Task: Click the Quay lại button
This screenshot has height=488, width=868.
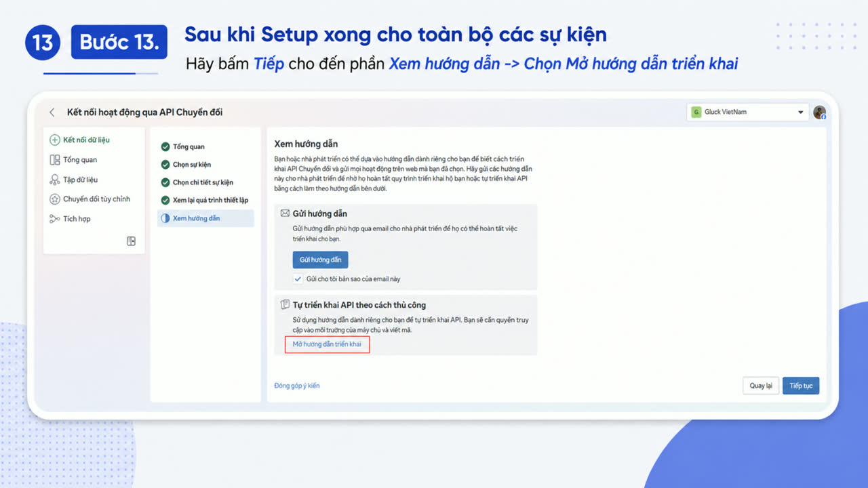Action: point(761,386)
